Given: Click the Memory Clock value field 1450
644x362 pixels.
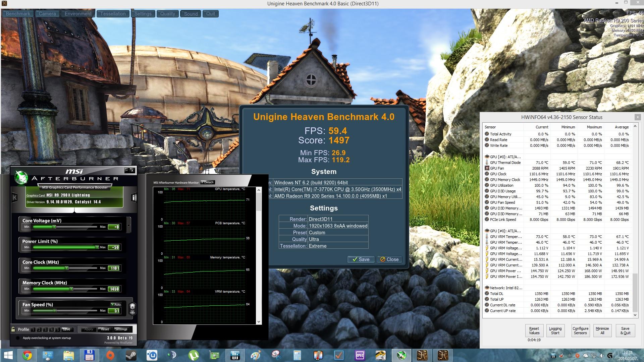Looking at the screenshot, I should pos(114,289).
